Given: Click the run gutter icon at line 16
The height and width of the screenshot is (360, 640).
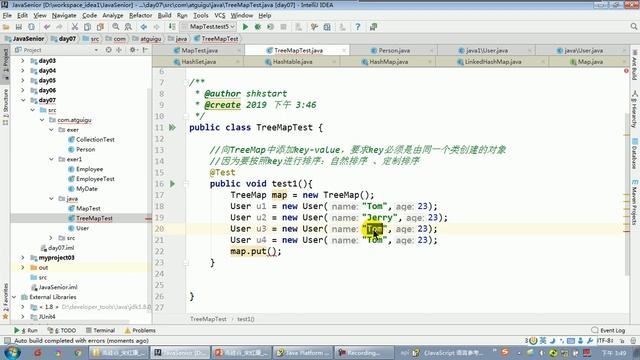Looking at the screenshot, I should (x=172, y=184).
